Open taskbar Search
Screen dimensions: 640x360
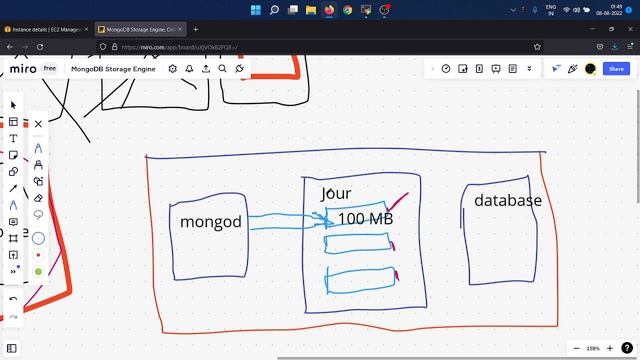pyautogui.click(x=274, y=10)
